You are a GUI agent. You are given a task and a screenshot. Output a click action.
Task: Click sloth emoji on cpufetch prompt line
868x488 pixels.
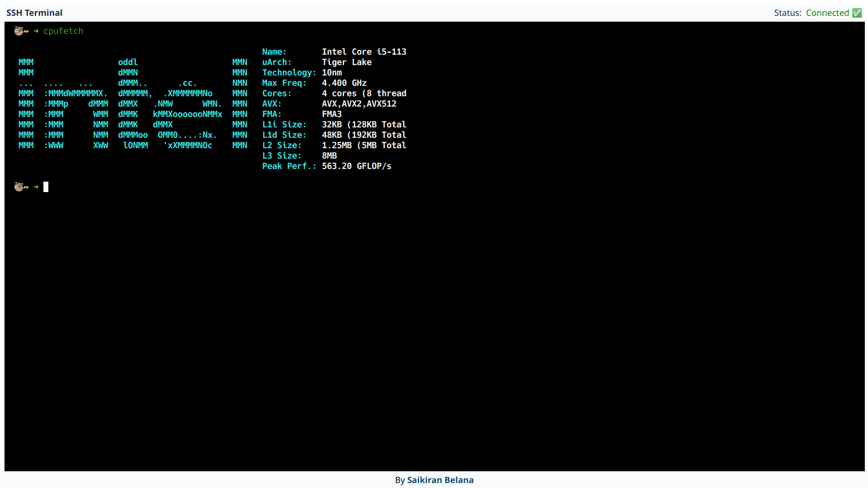(19, 31)
